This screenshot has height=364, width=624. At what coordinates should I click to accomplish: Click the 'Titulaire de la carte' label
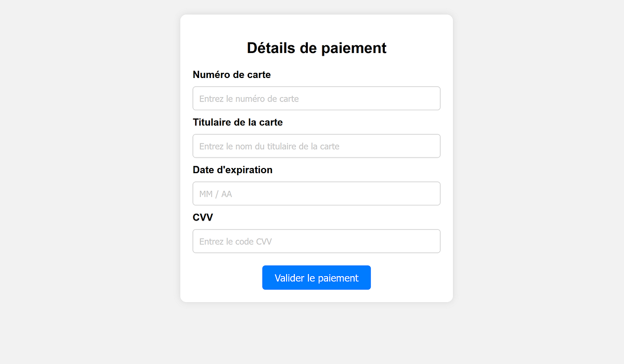pyautogui.click(x=238, y=122)
